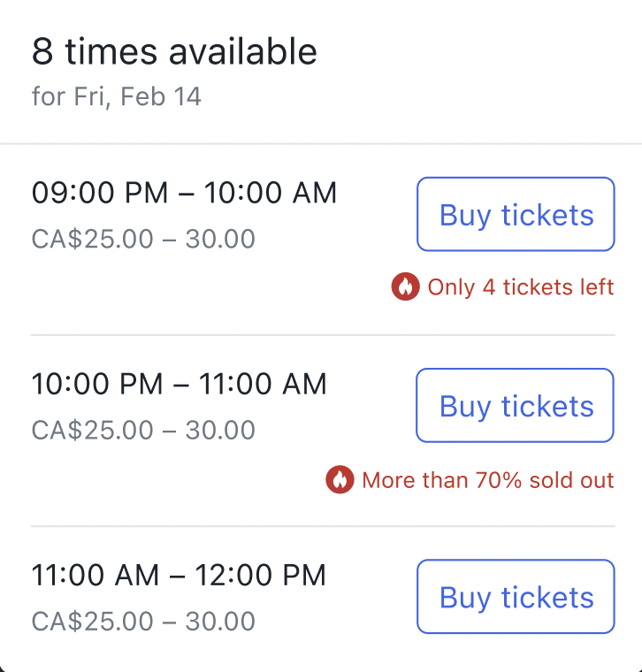
Task: Click the More than 70% sold out text
Action: pos(488,480)
